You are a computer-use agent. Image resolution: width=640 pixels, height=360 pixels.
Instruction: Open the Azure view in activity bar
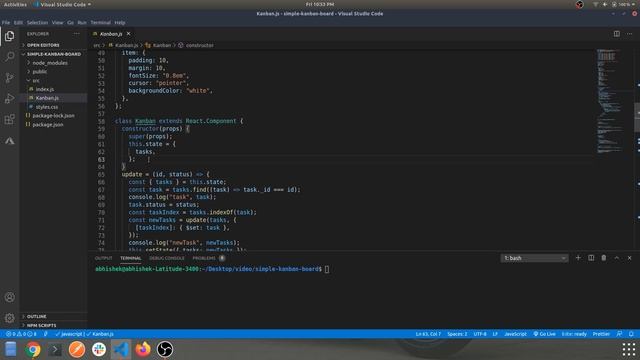pos(9,141)
